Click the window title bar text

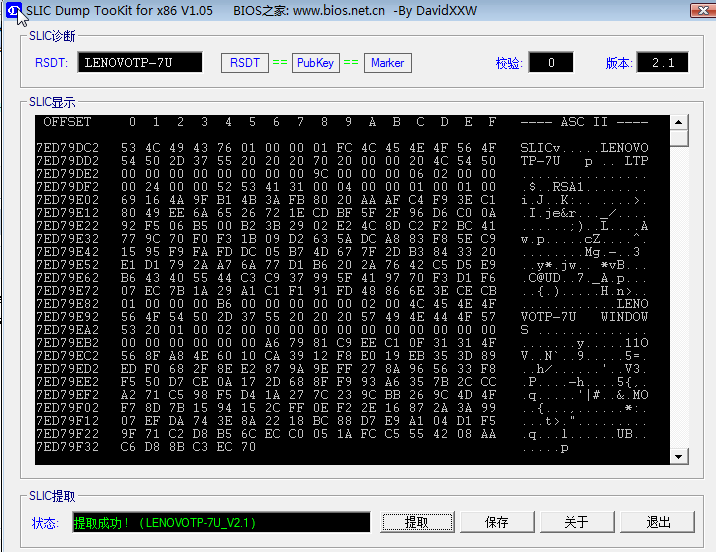tap(252, 11)
